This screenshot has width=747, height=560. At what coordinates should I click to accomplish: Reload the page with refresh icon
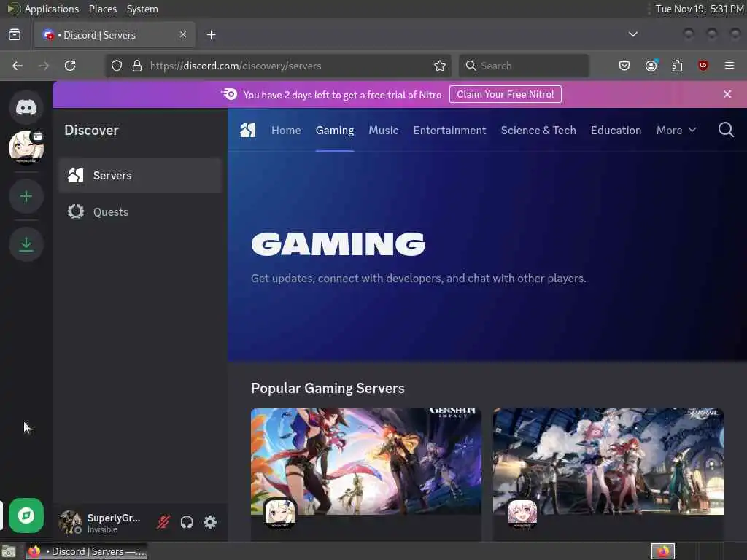(70, 66)
